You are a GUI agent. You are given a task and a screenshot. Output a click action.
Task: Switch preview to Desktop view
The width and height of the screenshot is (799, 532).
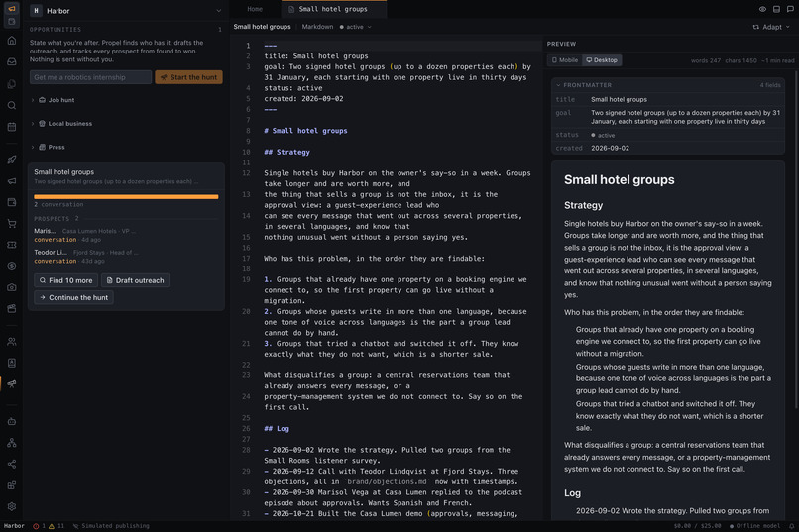pyautogui.click(x=602, y=60)
